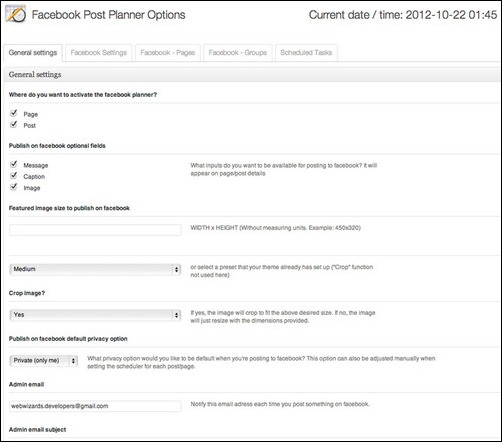
Task: Click the Facebook Post Planner logo icon
Action: tap(16, 14)
